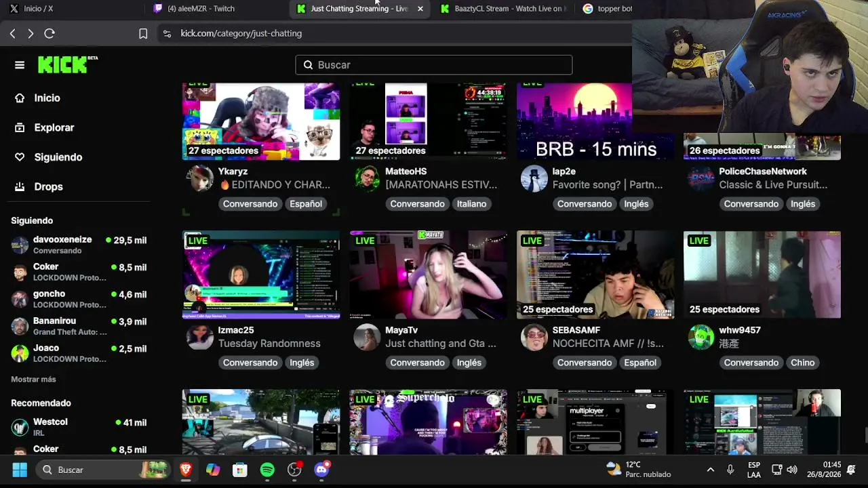Open Joaco followed channel

point(79,353)
